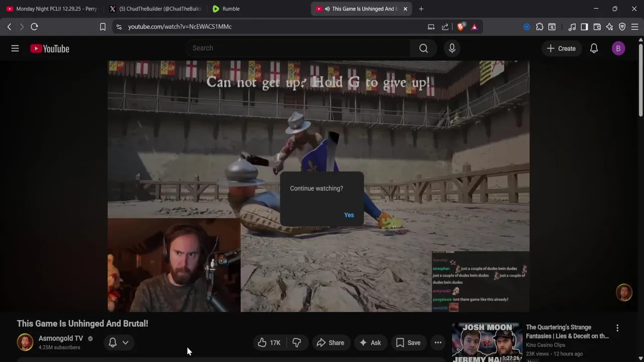Open the install/cast media icon in address bar
The width and height of the screenshot is (644, 362).
(431, 27)
